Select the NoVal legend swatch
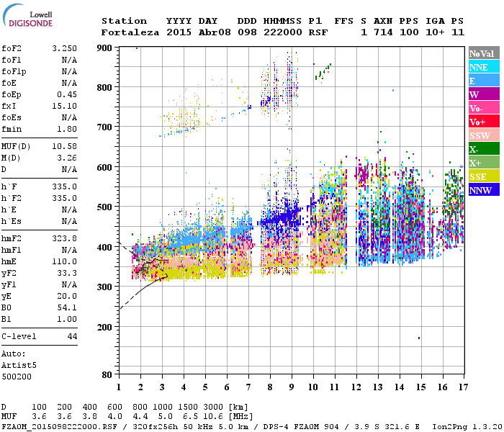 (x=484, y=53)
